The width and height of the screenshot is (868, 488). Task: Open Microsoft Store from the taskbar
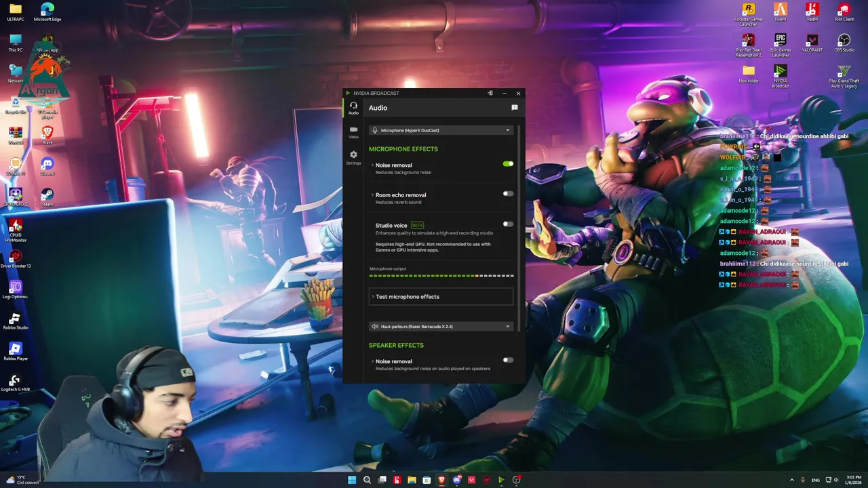pos(427,480)
